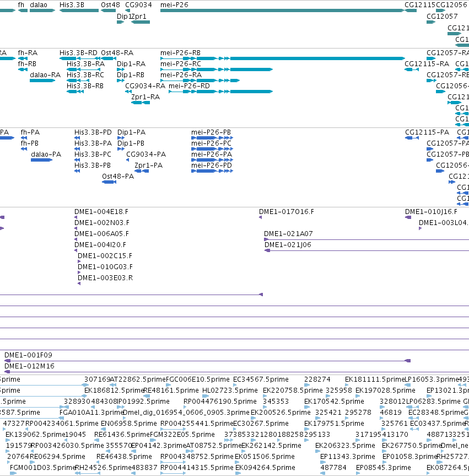The width and height of the screenshot is (469, 476).
Task: Click protein Ost48-PA label
Action: pyautogui.click(x=118, y=177)
